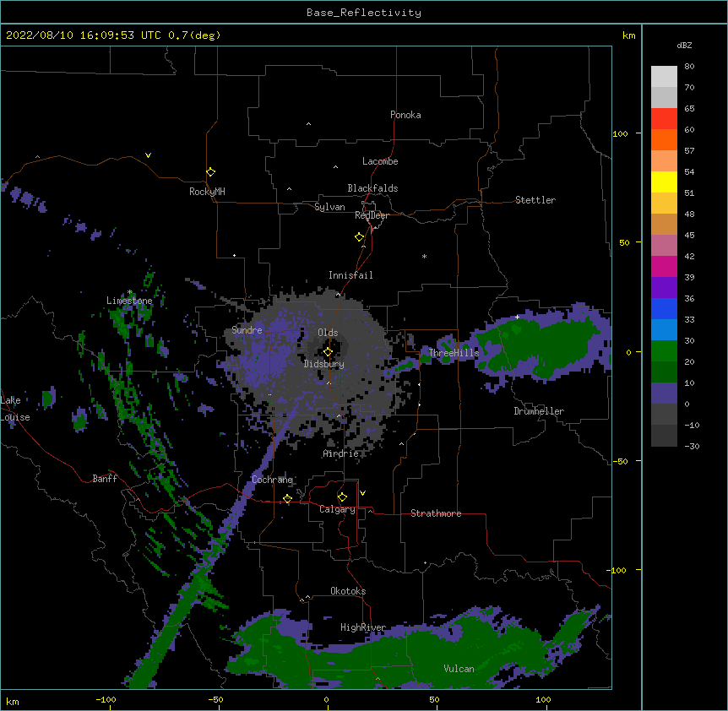Click the 50 tick on the bottom axis
The width and height of the screenshot is (728, 711).
[x=434, y=700]
